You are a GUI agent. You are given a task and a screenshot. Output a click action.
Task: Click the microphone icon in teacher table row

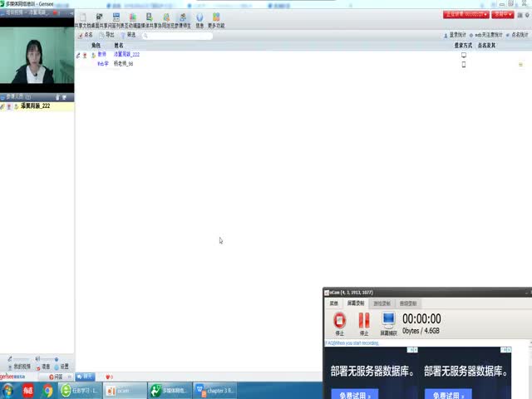[x=78, y=55]
